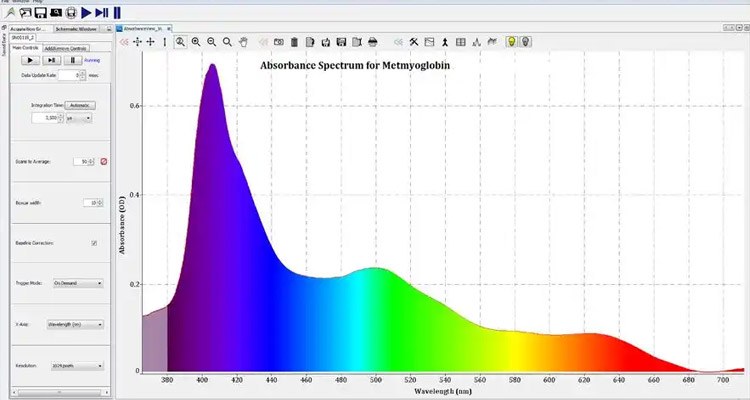Turn on the yellow light bulb icon
The image size is (750, 400).
pos(509,42)
